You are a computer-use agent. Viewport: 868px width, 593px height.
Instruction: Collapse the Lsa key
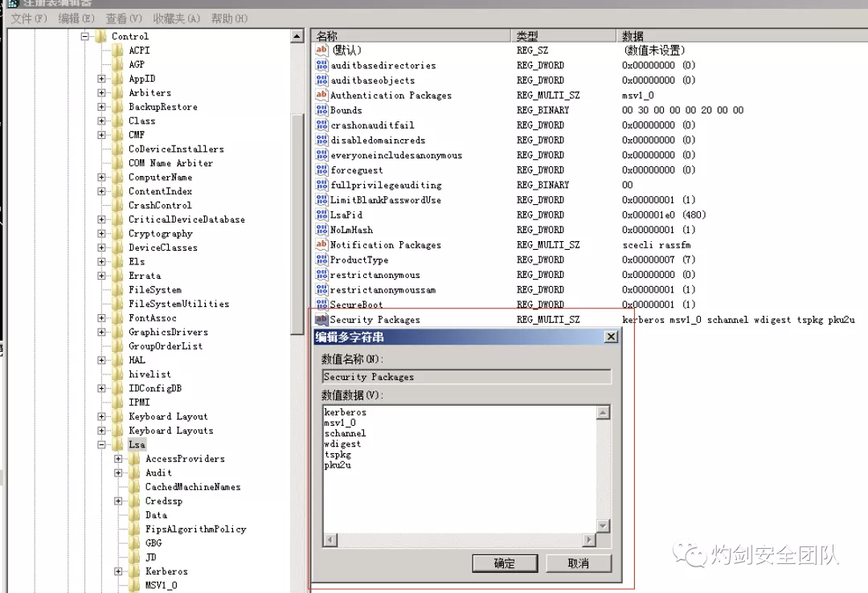[101, 444]
